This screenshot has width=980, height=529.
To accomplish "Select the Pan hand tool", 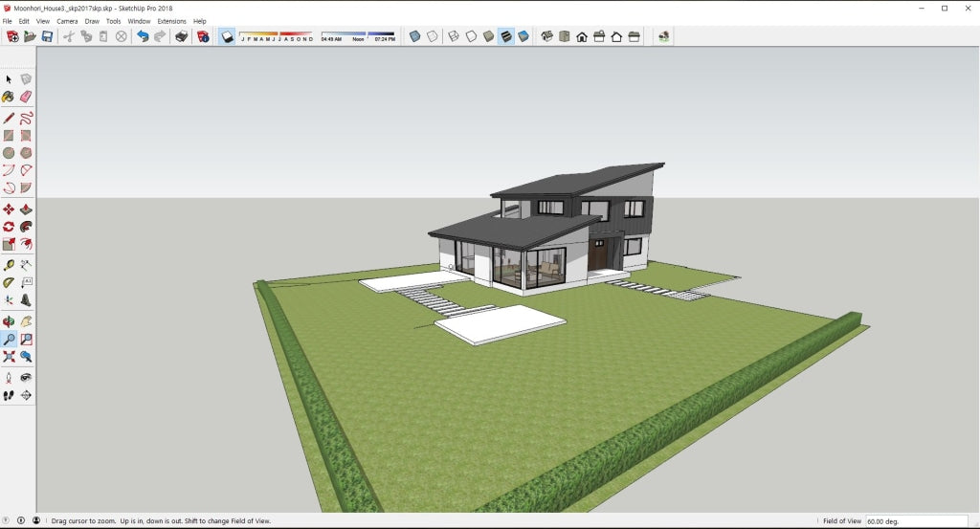I will coord(26,321).
